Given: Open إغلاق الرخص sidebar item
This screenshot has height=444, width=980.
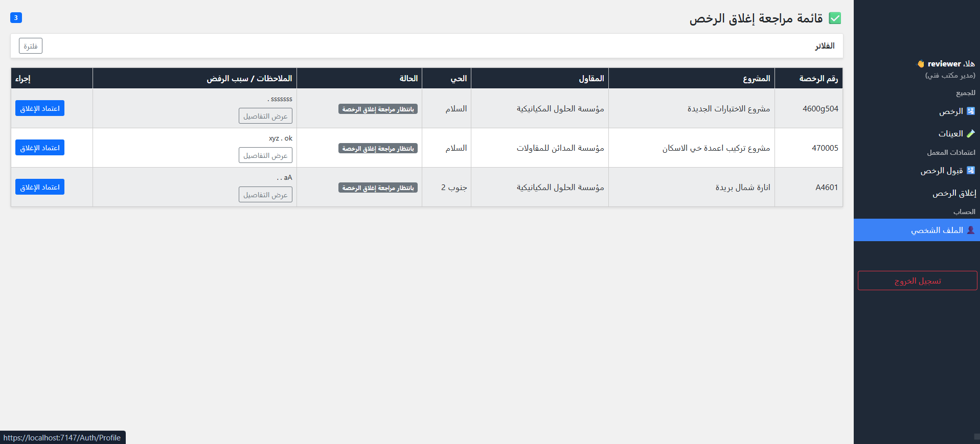Looking at the screenshot, I should coord(917,193).
